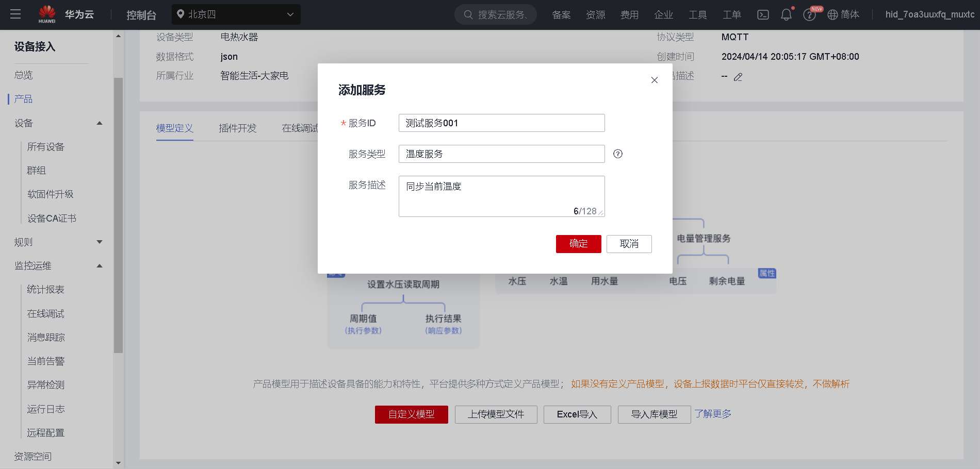Open the CloudShell terminal icon
This screenshot has width=980, height=469.
click(x=763, y=14)
